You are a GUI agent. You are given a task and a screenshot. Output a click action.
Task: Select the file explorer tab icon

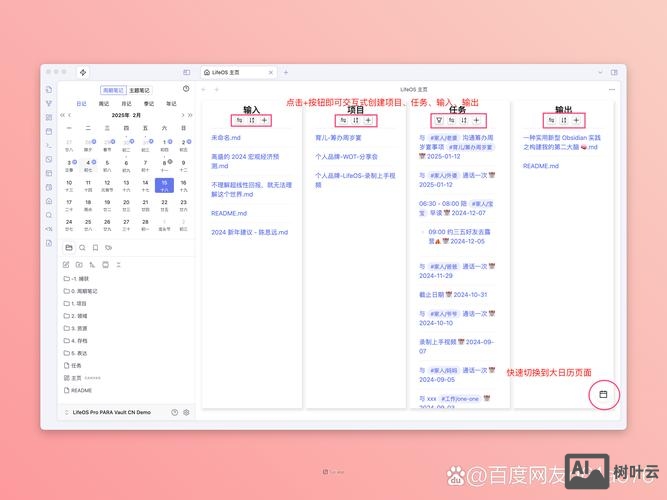coord(69,248)
